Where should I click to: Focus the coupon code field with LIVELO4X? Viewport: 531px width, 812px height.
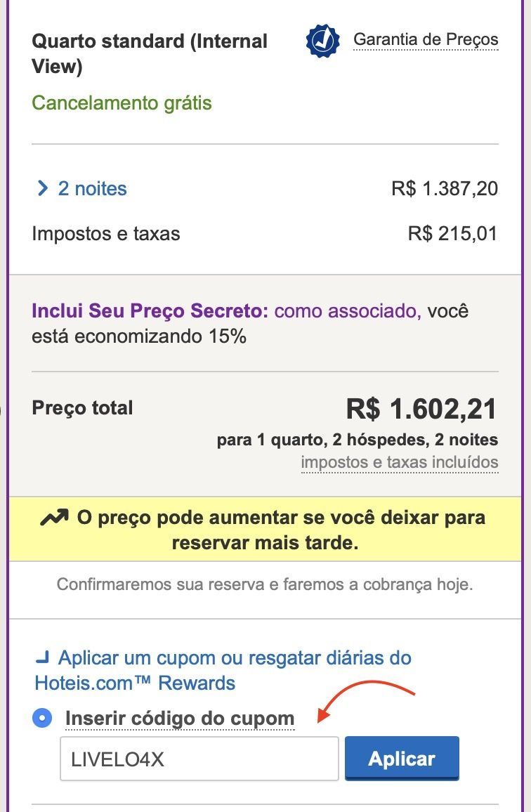click(199, 759)
